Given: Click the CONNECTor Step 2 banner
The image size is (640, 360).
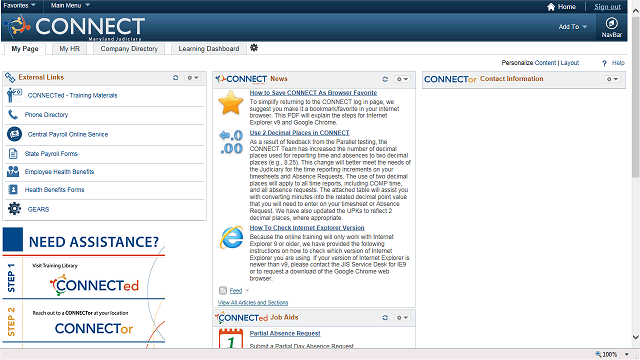Looking at the screenshot, I should click(84, 322).
